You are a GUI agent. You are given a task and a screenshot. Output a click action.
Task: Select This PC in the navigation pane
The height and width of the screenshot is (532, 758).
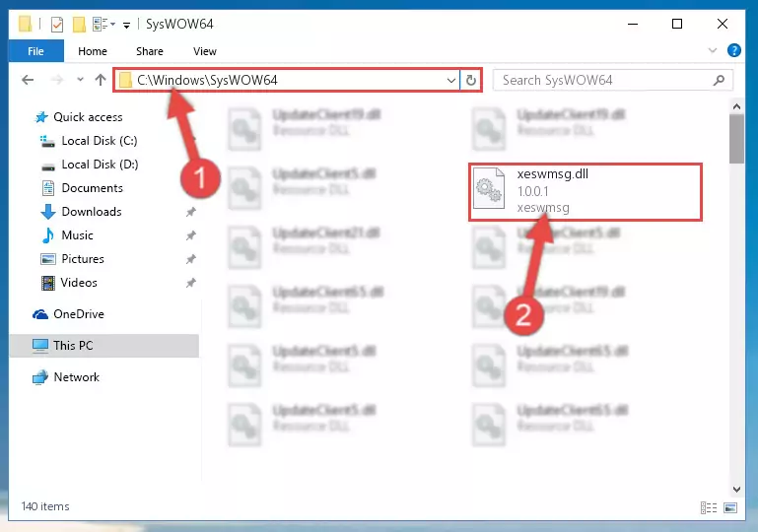[103, 346]
